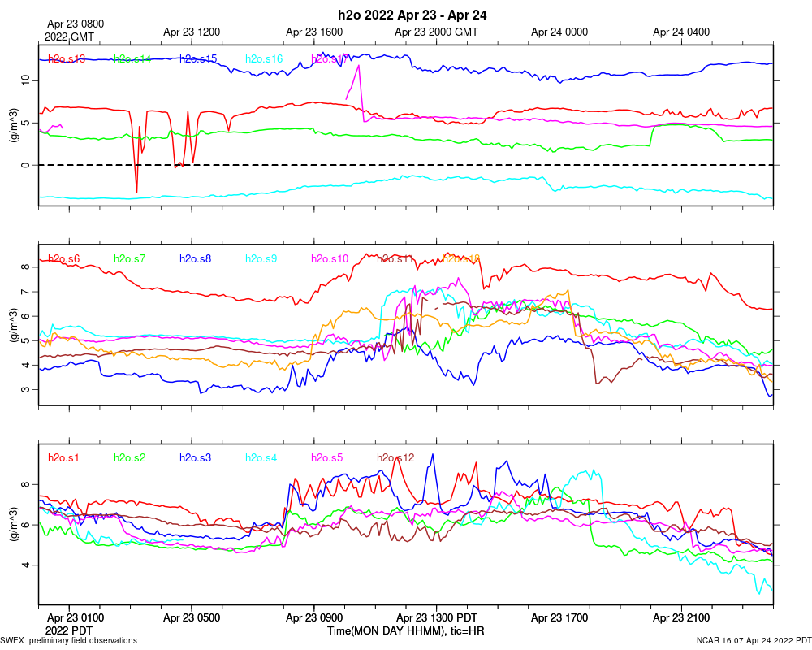Select the h2o.s5 legend label

326,458
